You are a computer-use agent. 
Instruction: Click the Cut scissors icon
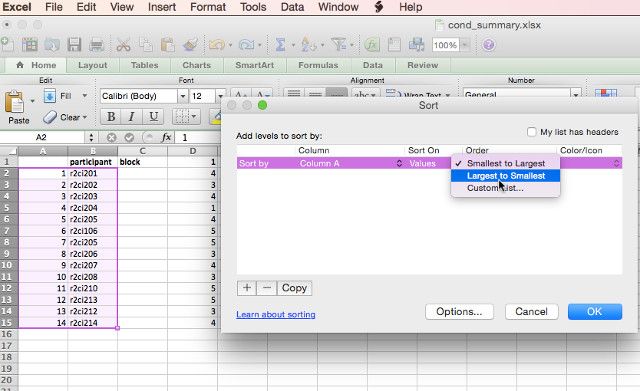coord(123,44)
